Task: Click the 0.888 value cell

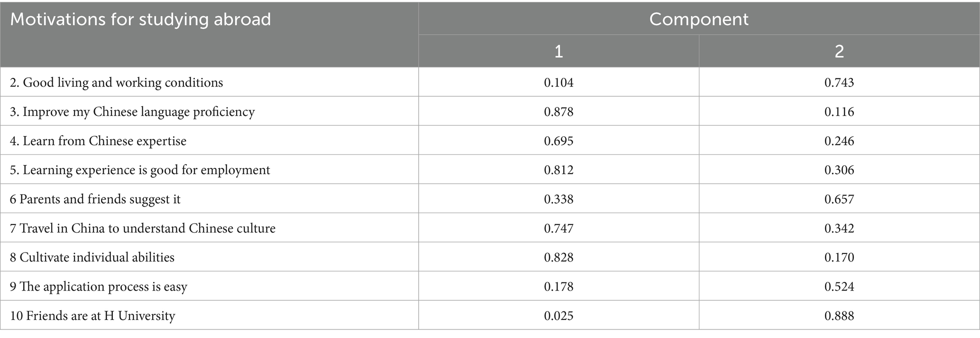Action: 839,316
